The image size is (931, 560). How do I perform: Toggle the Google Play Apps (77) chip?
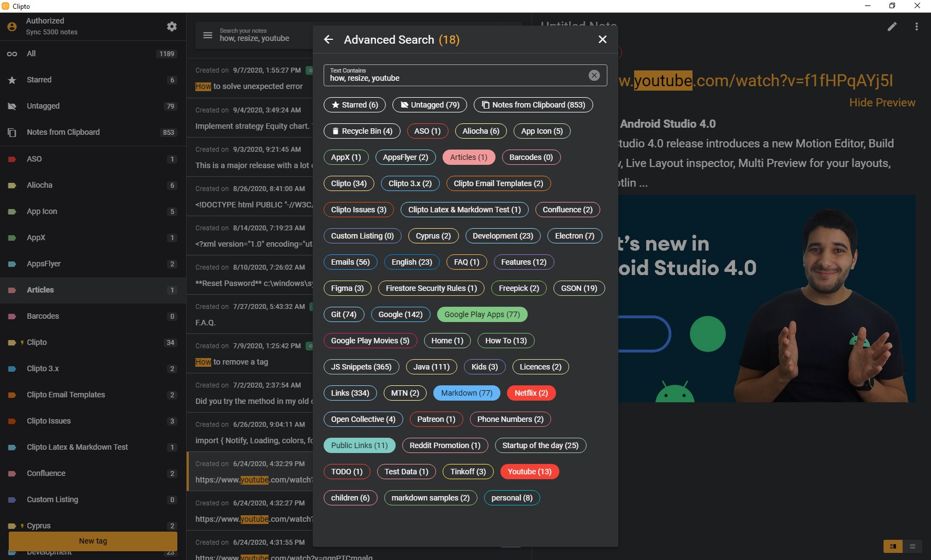point(482,314)
